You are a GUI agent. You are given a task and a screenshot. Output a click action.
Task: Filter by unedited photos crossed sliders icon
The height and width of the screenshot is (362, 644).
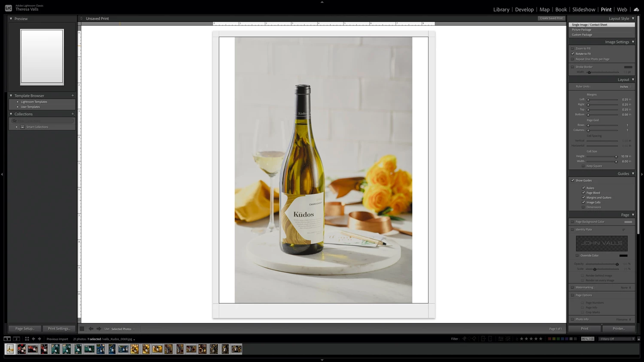tap(508, 339)
